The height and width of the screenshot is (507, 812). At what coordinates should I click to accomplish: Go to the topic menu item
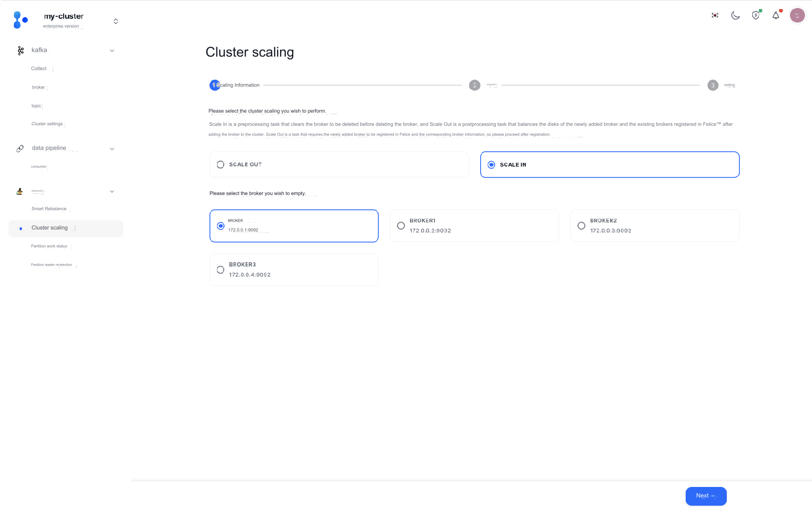point(36,106)
